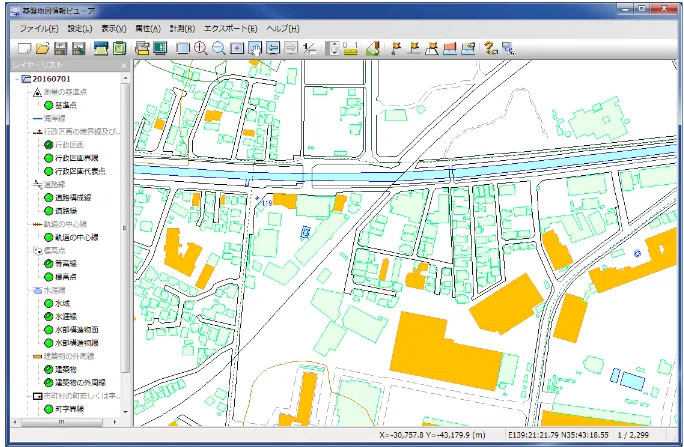Go back to previous view arrow

273,48
